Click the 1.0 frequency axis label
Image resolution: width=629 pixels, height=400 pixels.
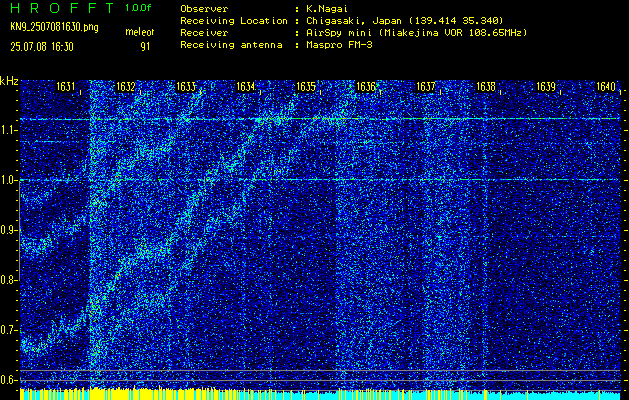tap(8, 180)
